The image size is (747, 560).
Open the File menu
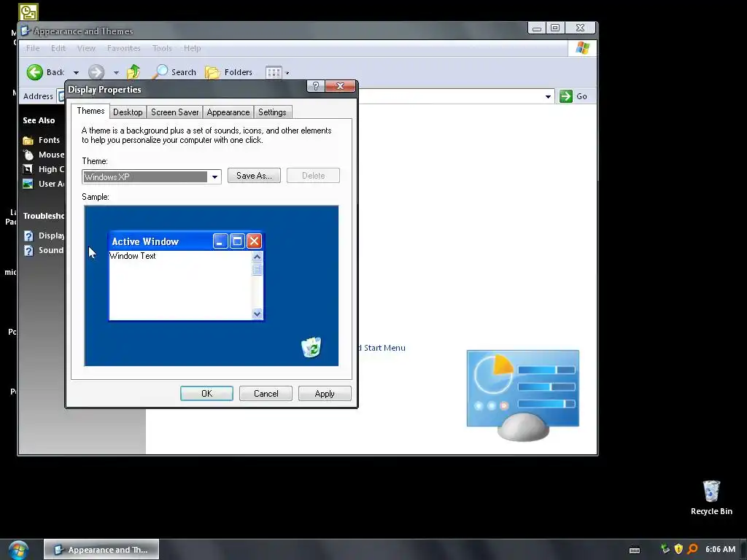(33, 48)
